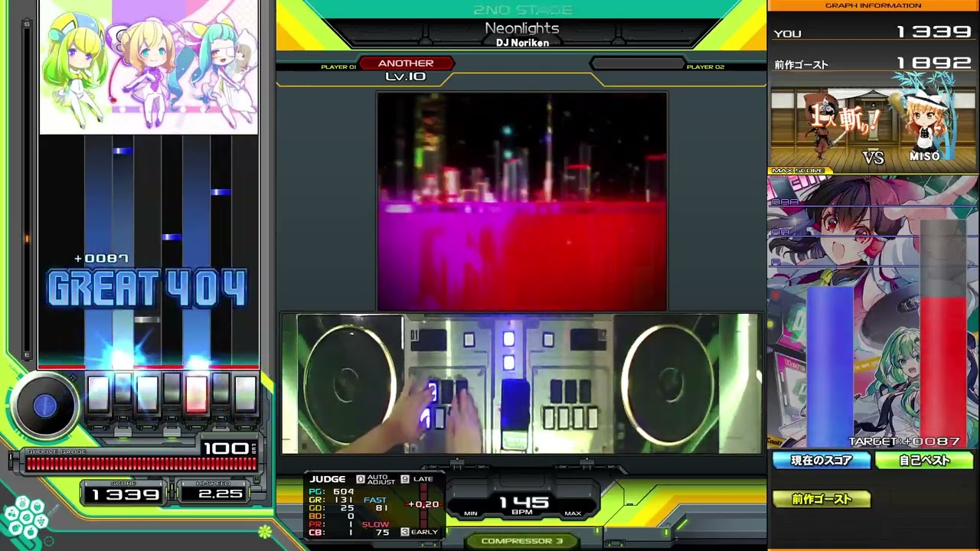This screenshot has width=980, height=551.
Task: Click the samurai character left of VS
Action: point(823,126)
